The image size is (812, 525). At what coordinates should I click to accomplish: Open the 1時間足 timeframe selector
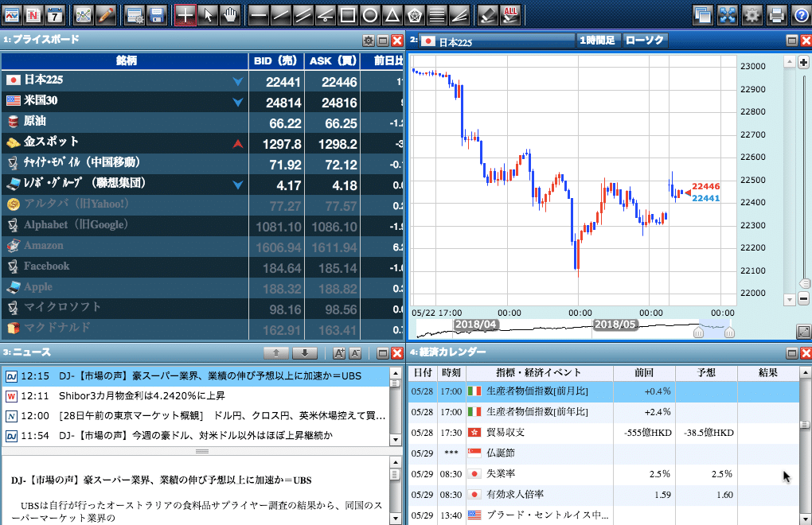click(597, 41)
